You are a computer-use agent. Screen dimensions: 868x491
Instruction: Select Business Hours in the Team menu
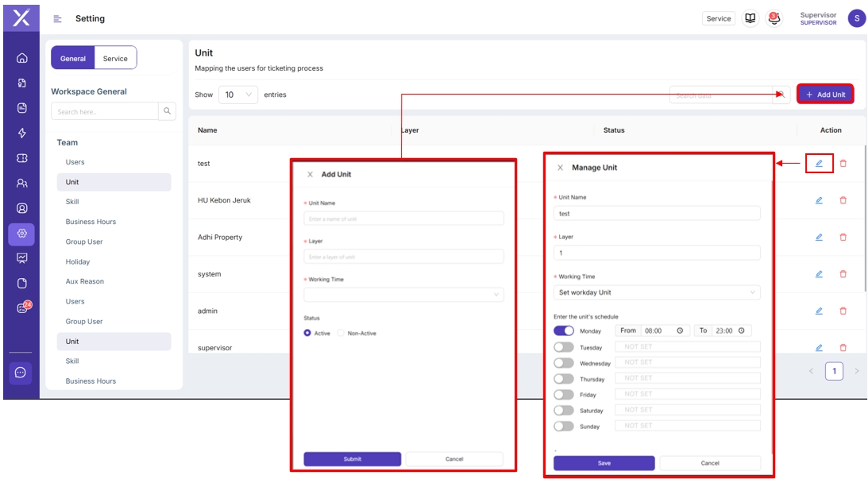point(91,222)
